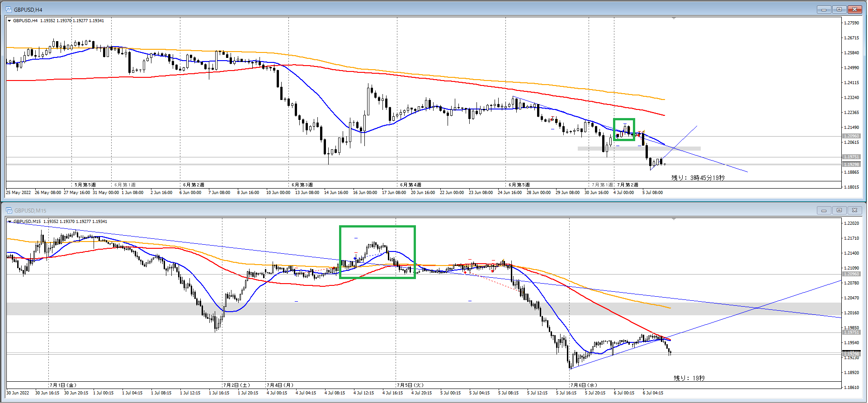Viewport: 868px width, 403px height.
Task: Open the arrow before the GBPUSD,M15 chart label
Action: click(9, 222)
